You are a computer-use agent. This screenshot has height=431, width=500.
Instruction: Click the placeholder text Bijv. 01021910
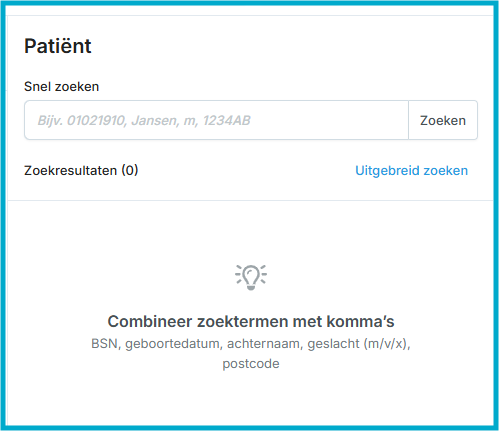[x=82, y=121]
